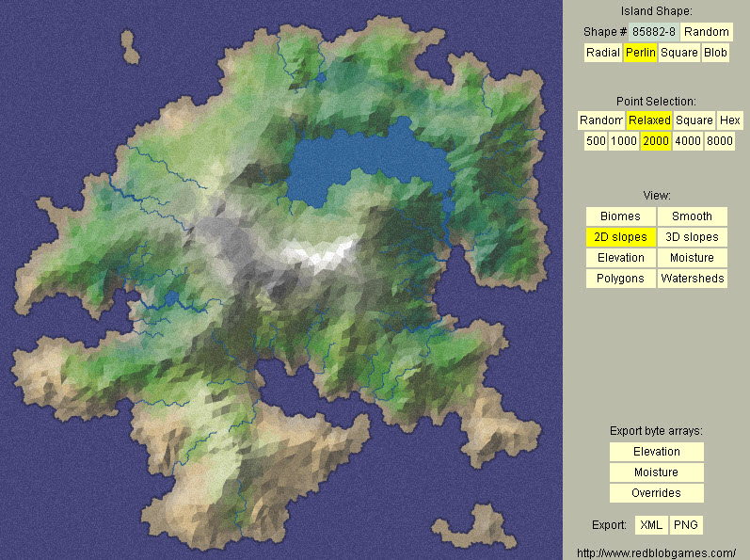This screenshot has height=560, width=750.
Task: Select the Perlin island shape
Action: click(641, 53)
